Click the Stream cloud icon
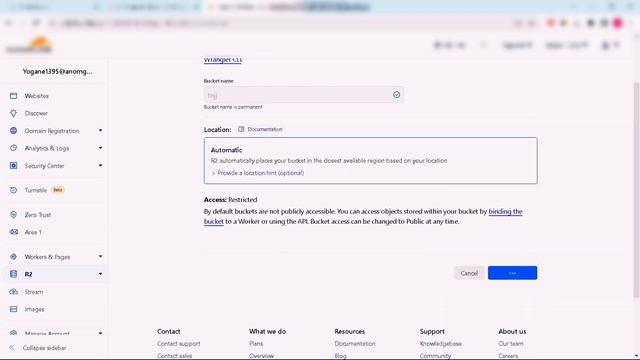Screen dimensions: 640x360 pos(13,292)
